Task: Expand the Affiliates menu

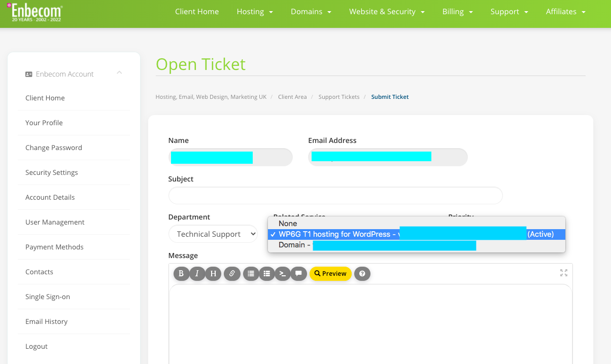Action: (566, 12)
